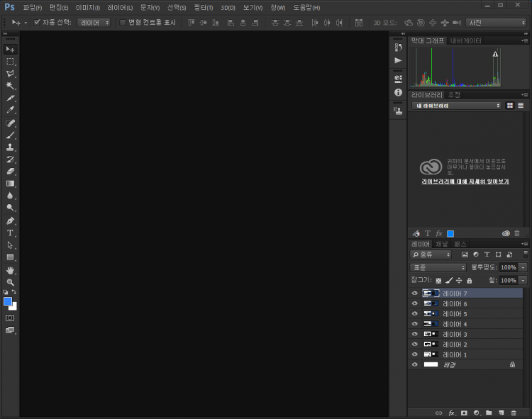Choose the Horizontal Type tool

coord(11,233)
